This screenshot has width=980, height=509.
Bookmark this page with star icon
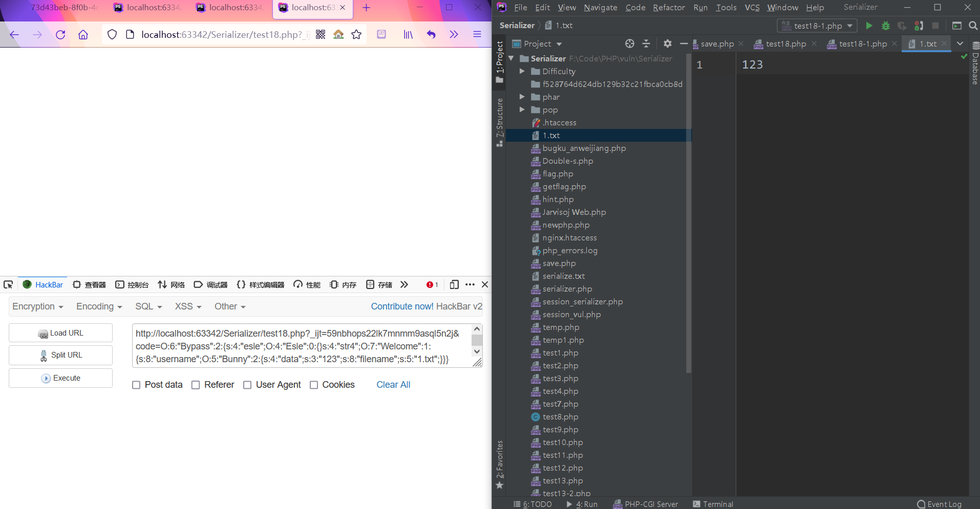coord(356,35)
